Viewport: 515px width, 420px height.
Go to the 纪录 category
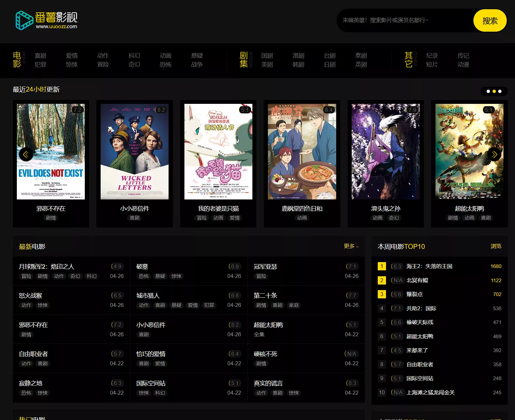pos(432,56)
